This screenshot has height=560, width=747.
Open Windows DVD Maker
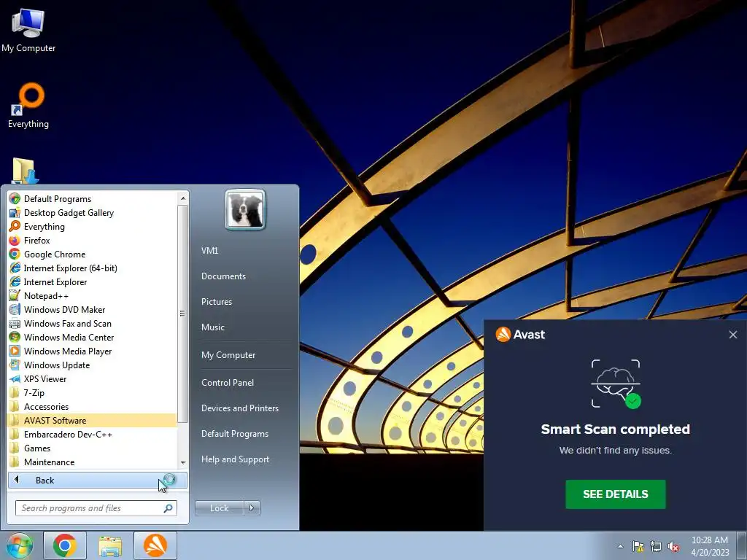click(x=93, y=309)
